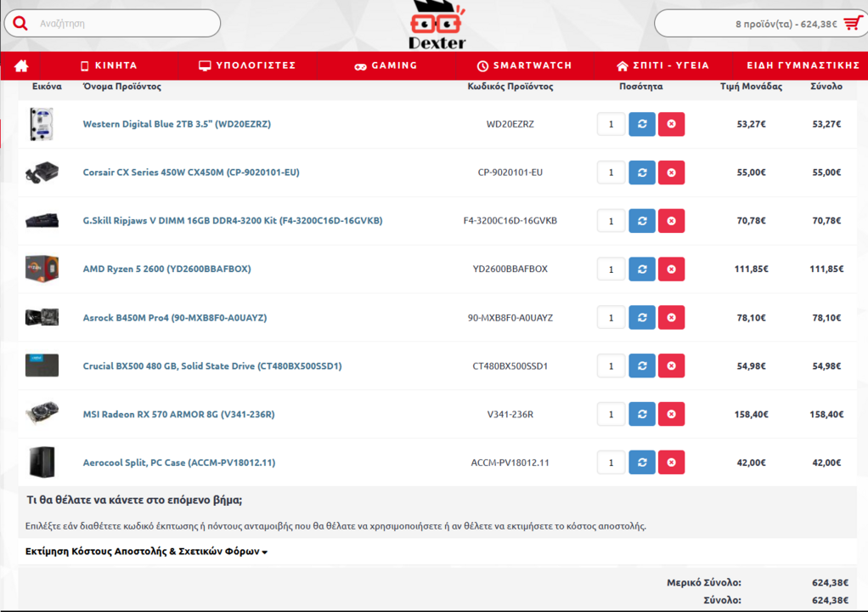Remove MSI Radeon RX 570 from cart
Screen dimensions: 868x612
[672, 414]
